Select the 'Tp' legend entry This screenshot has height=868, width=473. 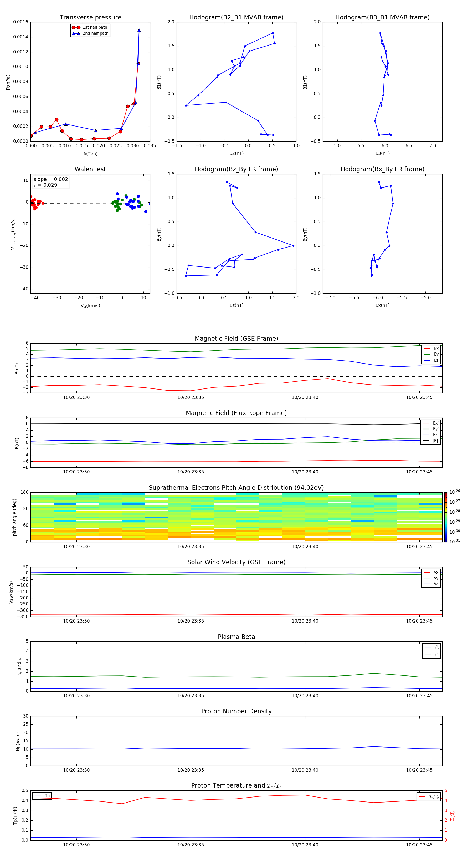click(42, 796)
